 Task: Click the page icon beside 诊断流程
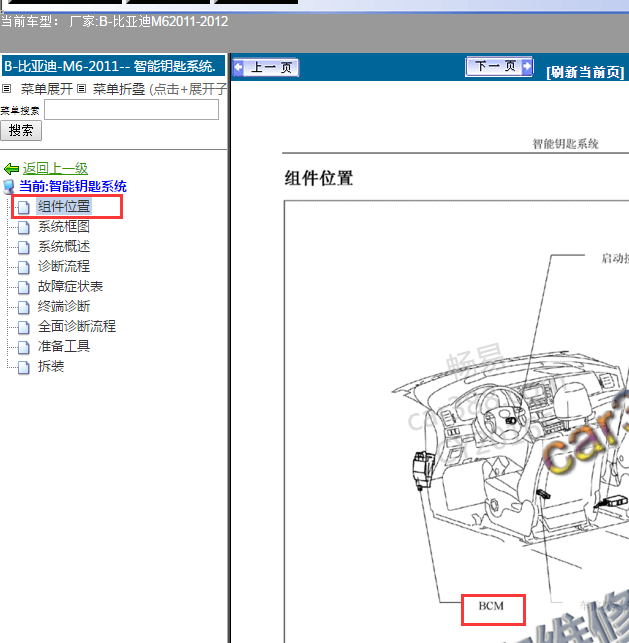point(24,267)
